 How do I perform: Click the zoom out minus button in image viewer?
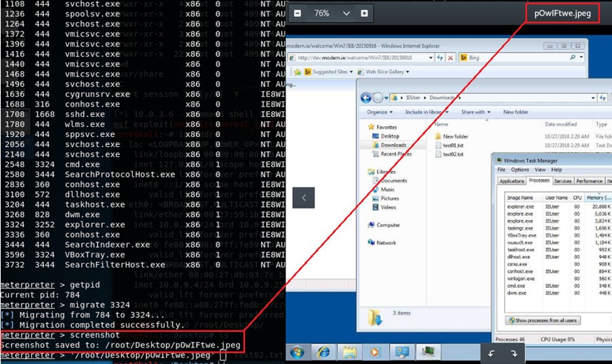(x=297, y=14)
